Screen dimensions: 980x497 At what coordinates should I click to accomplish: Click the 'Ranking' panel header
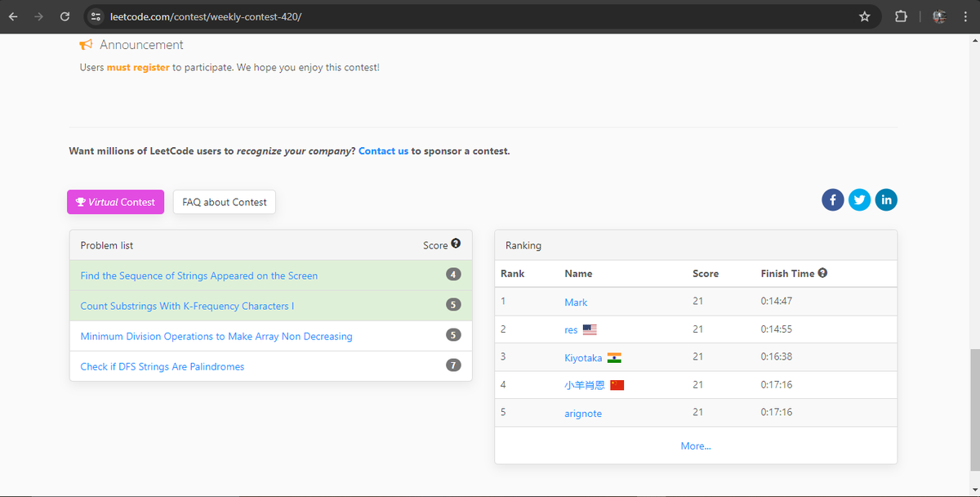click(x=696, y=245)
